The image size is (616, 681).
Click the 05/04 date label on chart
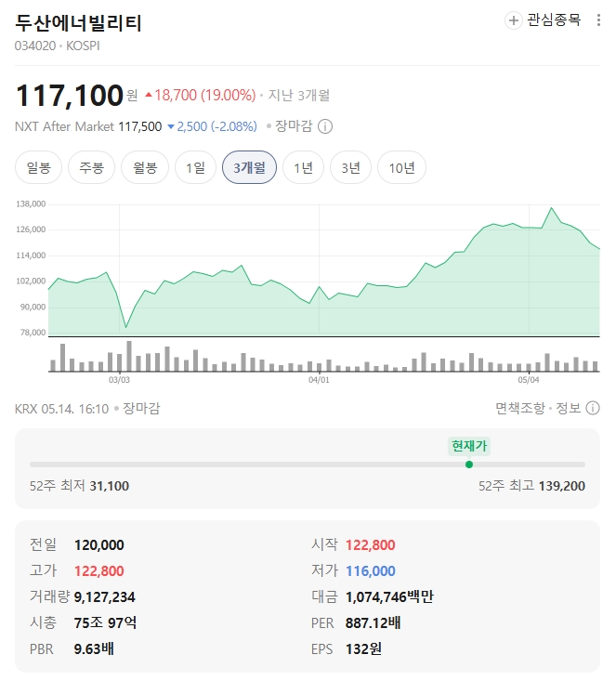coord(529,380)
